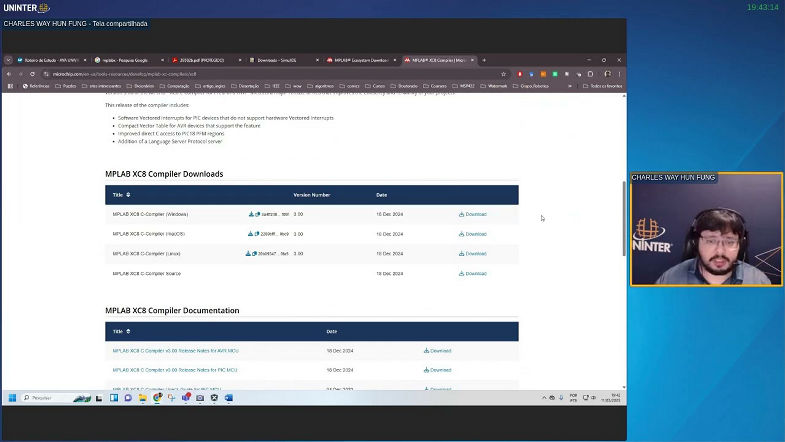Download the MPLAB XC8 C-Compiler Source
This screenshot has height=442, width=785.
click(472, 274)
